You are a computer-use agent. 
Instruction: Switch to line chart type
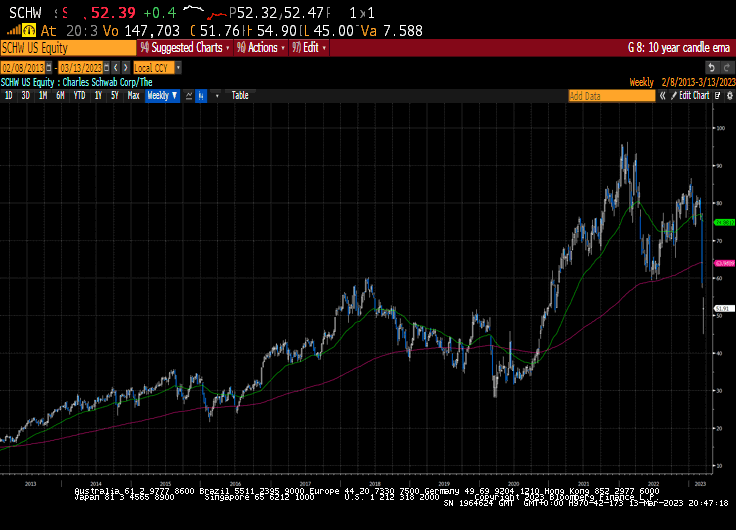189,96
